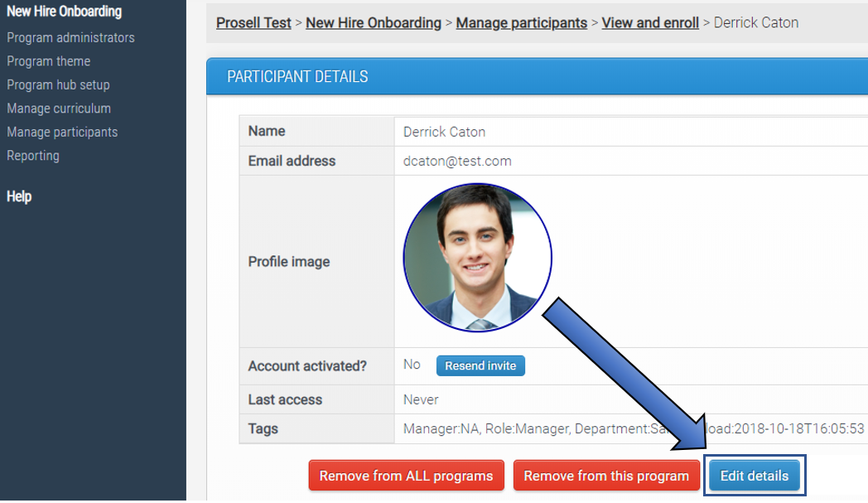Select Manage participants in the sidebar

pos(62,132)
